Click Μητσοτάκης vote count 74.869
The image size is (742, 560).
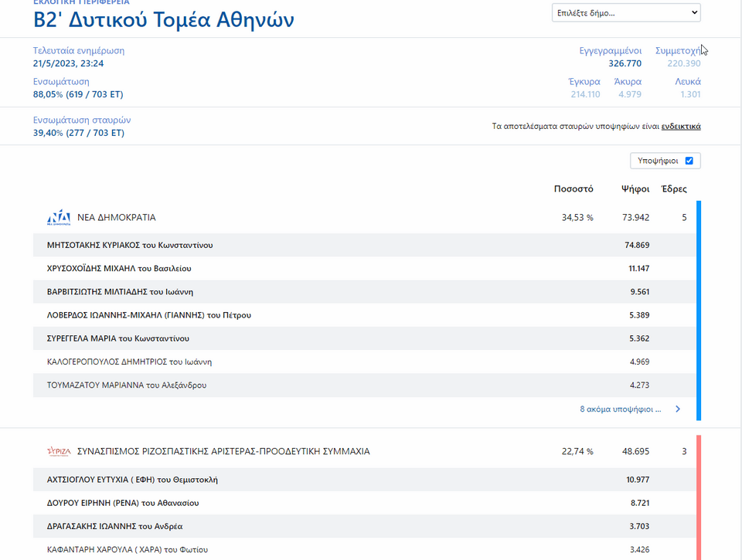pyautogui.click(x=637, y=245)
